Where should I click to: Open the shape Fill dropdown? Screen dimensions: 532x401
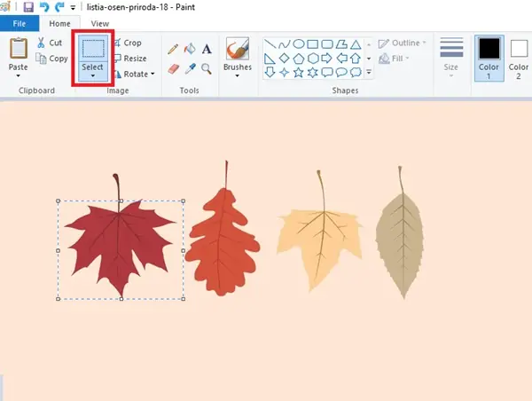(x=394, y=59)
